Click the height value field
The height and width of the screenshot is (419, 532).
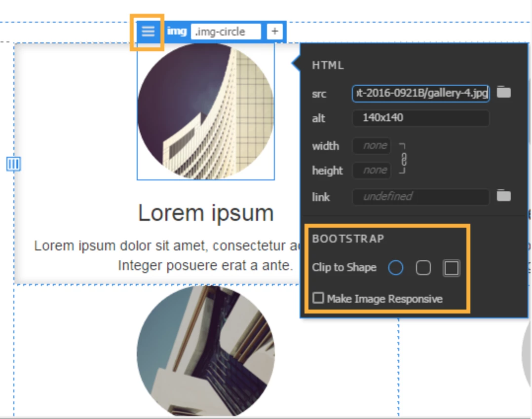[x=372, y=170]
